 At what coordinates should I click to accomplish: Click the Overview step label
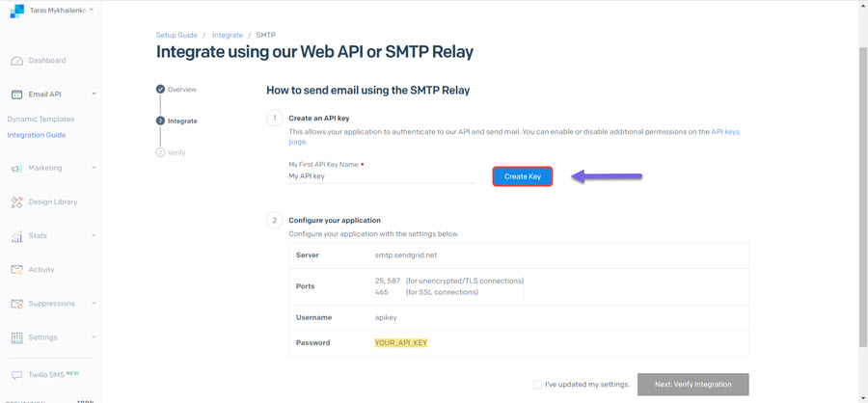coord(182,89)
